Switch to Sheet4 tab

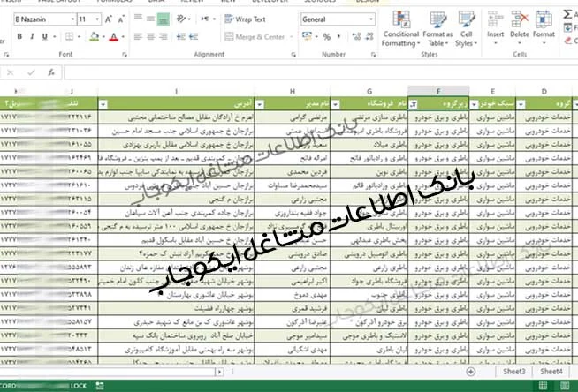pyautogui.click(x=551, y=372)
